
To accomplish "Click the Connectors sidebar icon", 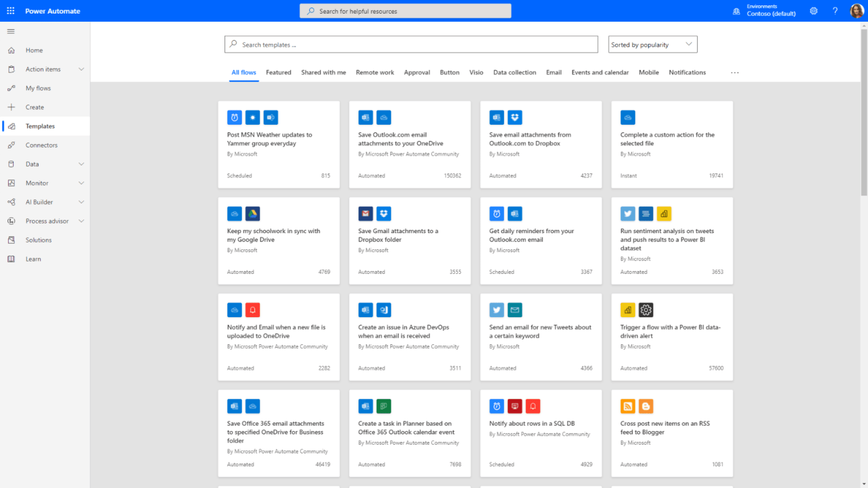I will pyautogui.click(x=11, y=145).
